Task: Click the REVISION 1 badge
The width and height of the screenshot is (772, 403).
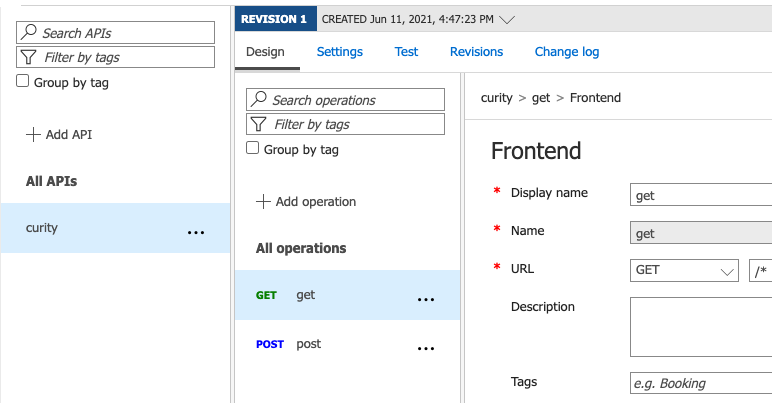Action: pyautogui.click(x=276, y=19)
